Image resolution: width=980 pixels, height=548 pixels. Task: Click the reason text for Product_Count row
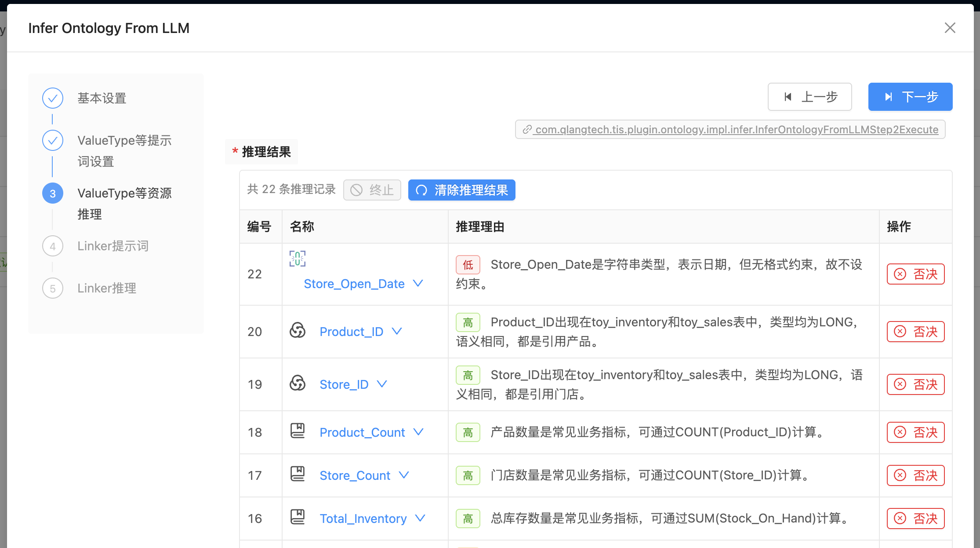coord(658,432)
